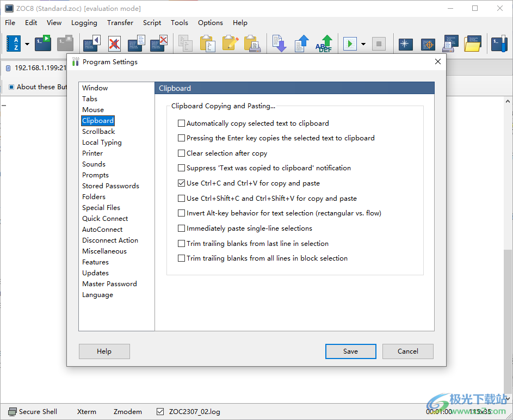This screenshot has width=513, height=420.
Task: Click the quick connect terminal icon
Action: click(43, 44)
